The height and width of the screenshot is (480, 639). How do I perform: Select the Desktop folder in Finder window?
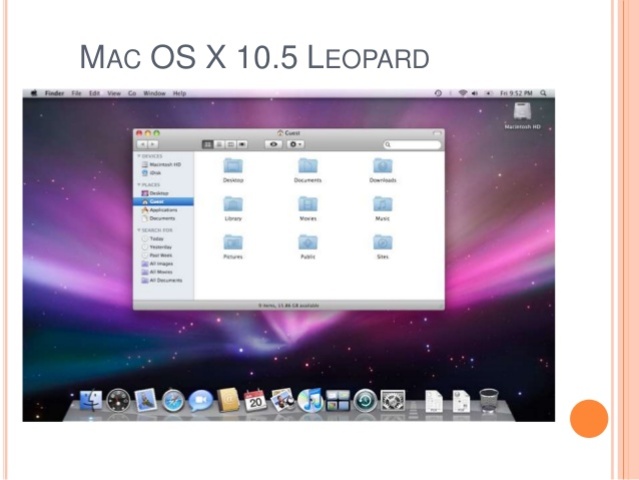tap(233, 166)
